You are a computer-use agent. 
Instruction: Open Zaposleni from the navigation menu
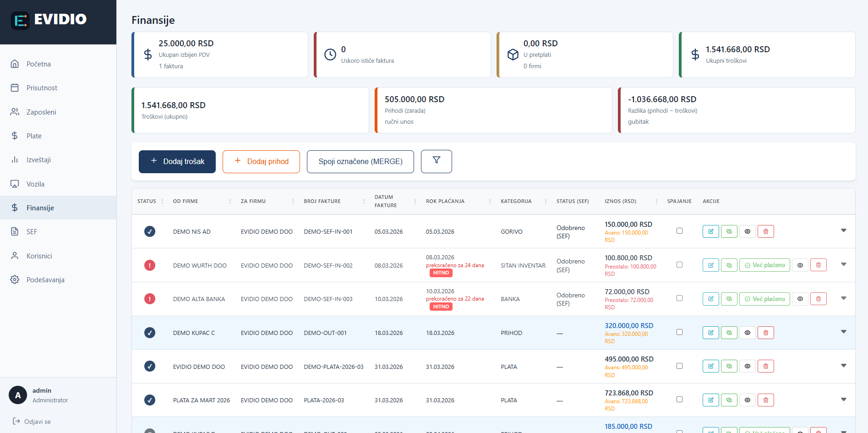42,112
